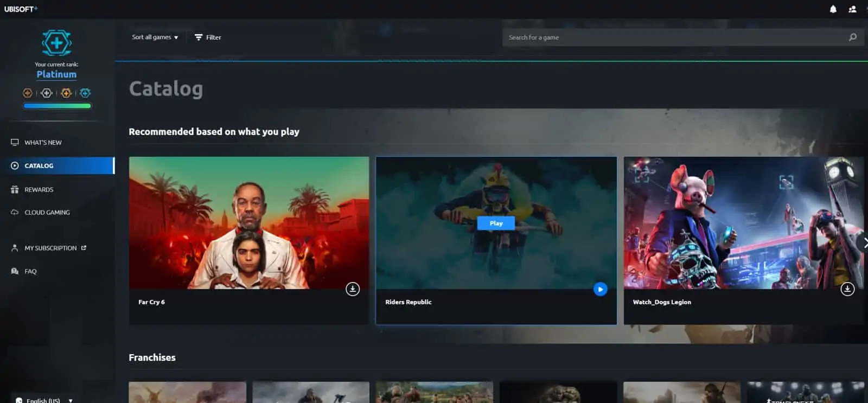
Task: Click the first bronze rank badge
Action: 28,93
